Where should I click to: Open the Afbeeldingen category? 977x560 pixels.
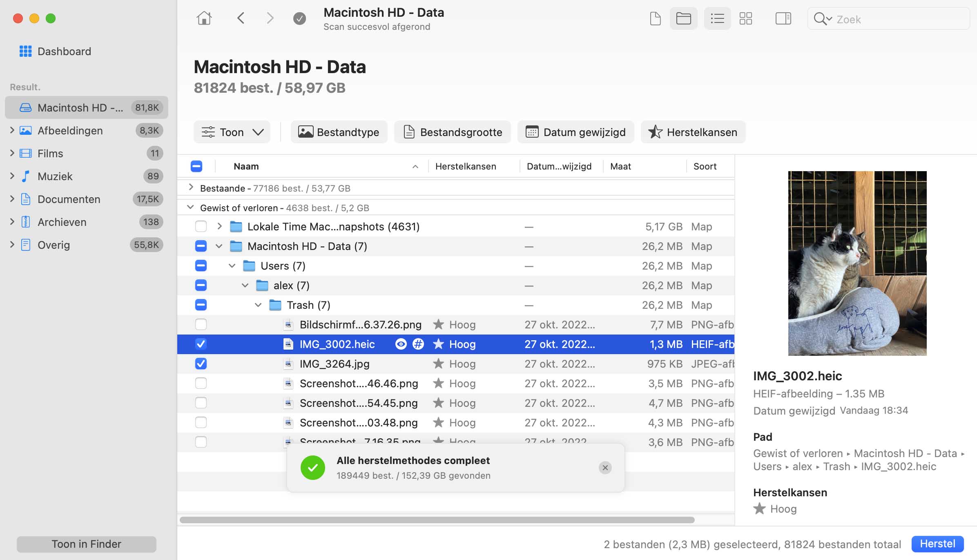[x=87, y=130]
